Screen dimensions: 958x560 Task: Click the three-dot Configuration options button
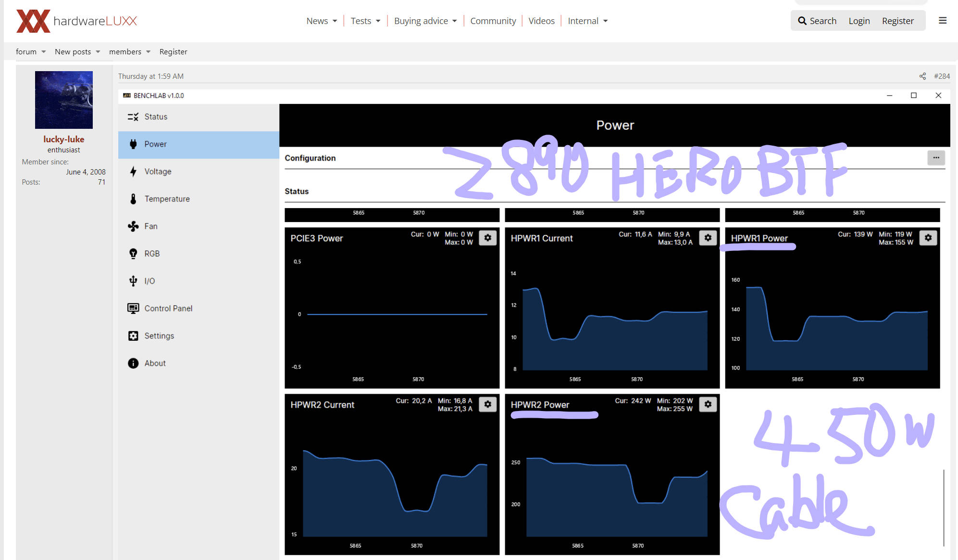pos(936,158)
